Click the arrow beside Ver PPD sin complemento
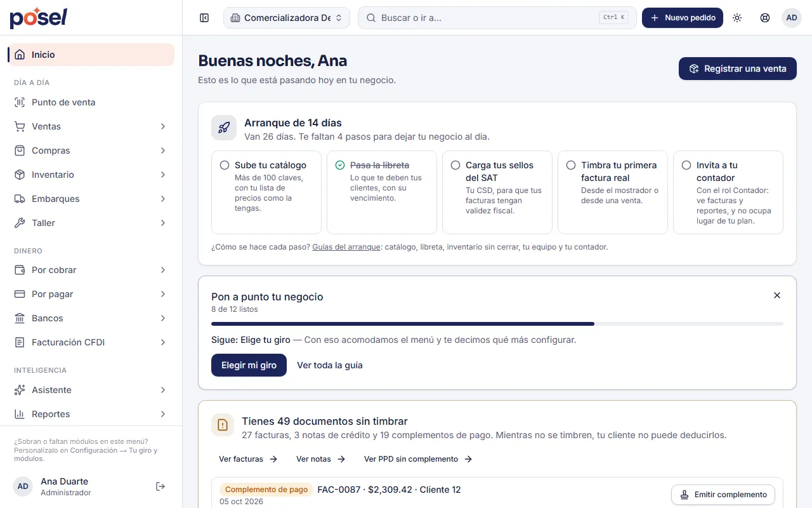 click(468, 459)
